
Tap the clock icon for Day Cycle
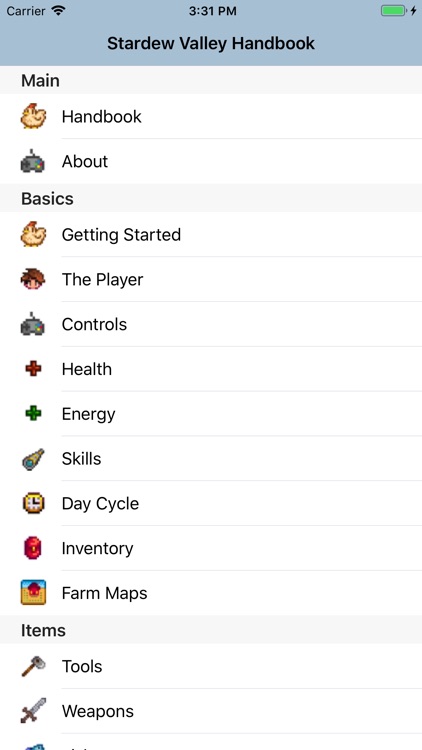pos(33,503)
